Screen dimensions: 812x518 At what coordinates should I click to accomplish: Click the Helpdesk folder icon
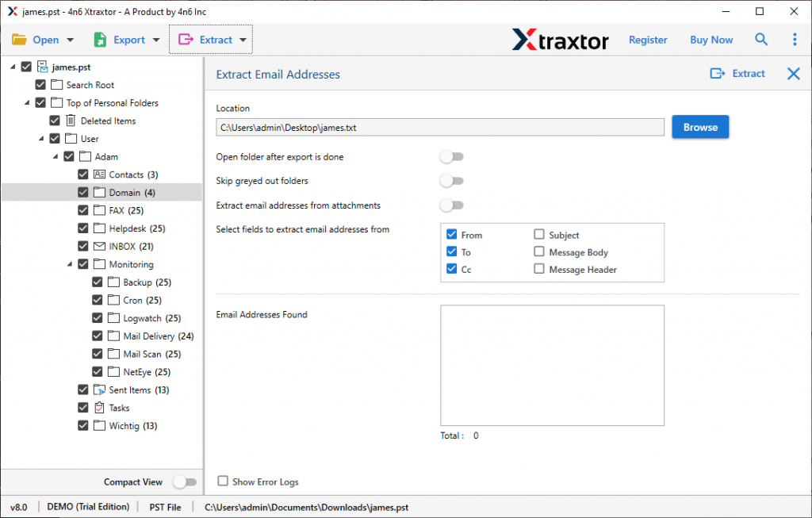click(x=99, y=228)
